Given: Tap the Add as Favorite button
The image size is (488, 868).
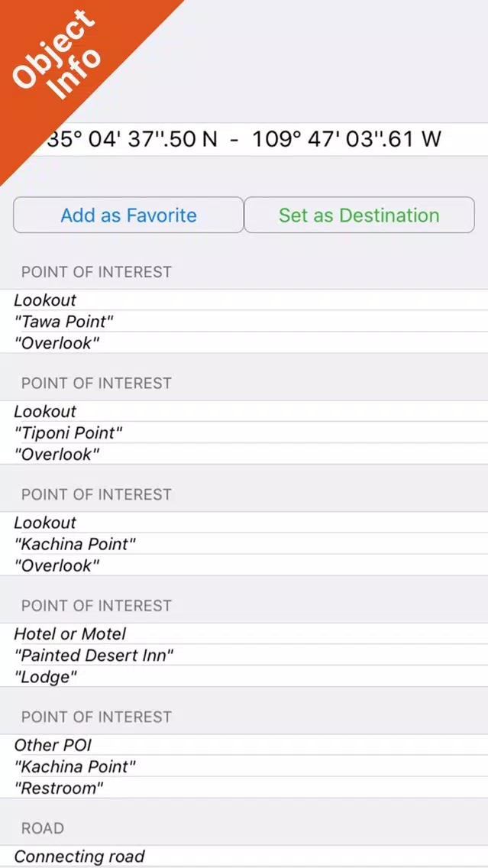Looking at the screenshot, I should tap(128, 215).
